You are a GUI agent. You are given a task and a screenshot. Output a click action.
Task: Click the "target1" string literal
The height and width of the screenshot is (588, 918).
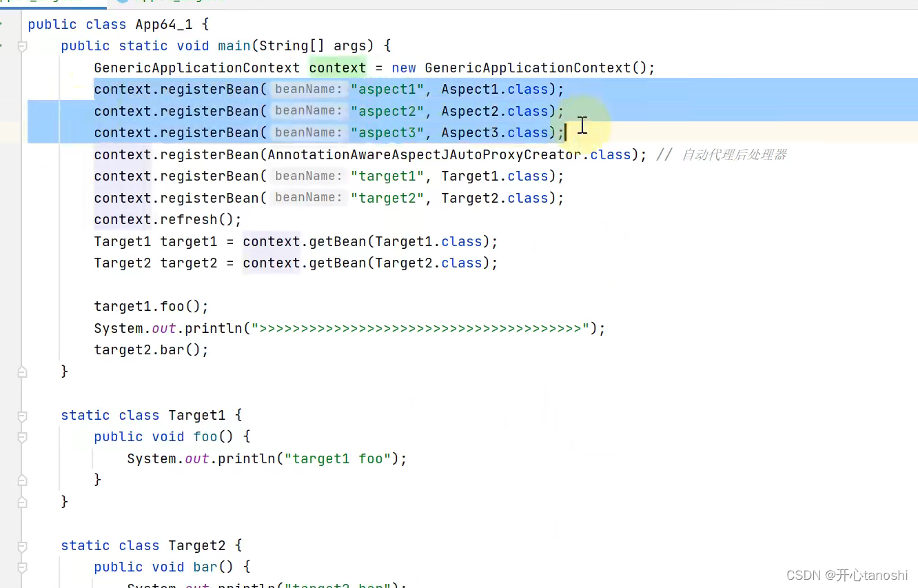click(387, 176)
